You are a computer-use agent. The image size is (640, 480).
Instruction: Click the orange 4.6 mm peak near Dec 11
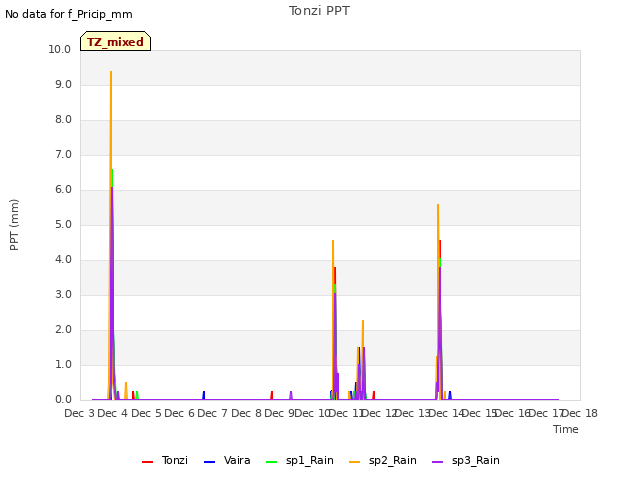[x=333, y=241]
